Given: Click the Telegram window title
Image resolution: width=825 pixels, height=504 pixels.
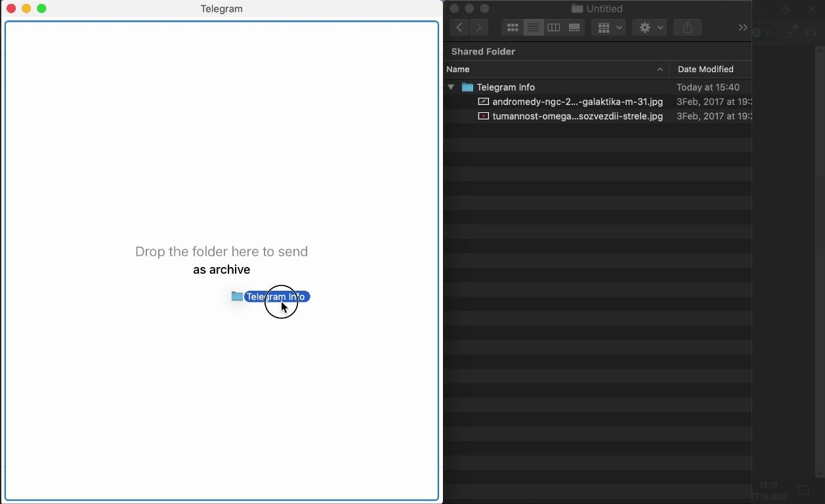Looking at the screenshot, I should coord(222,9).
